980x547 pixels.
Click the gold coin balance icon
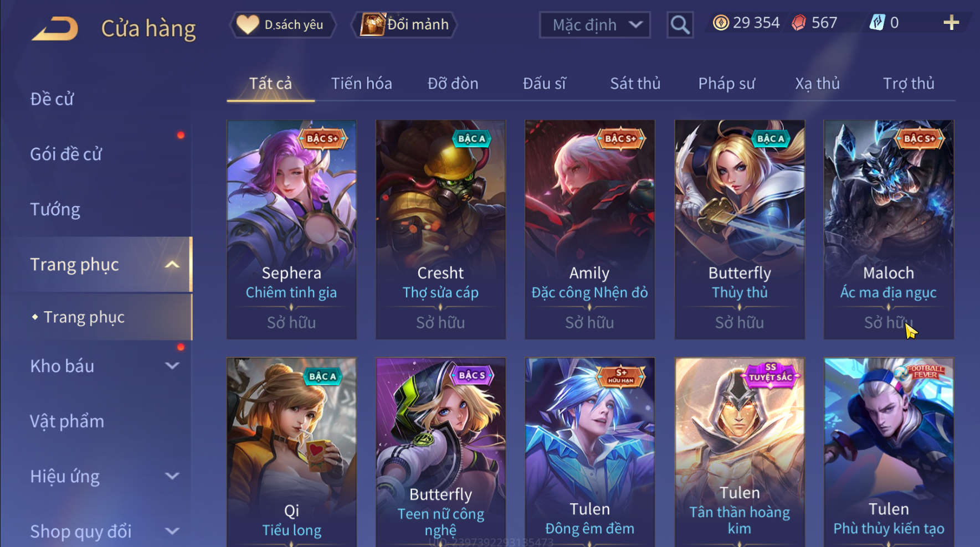point(720,23)
